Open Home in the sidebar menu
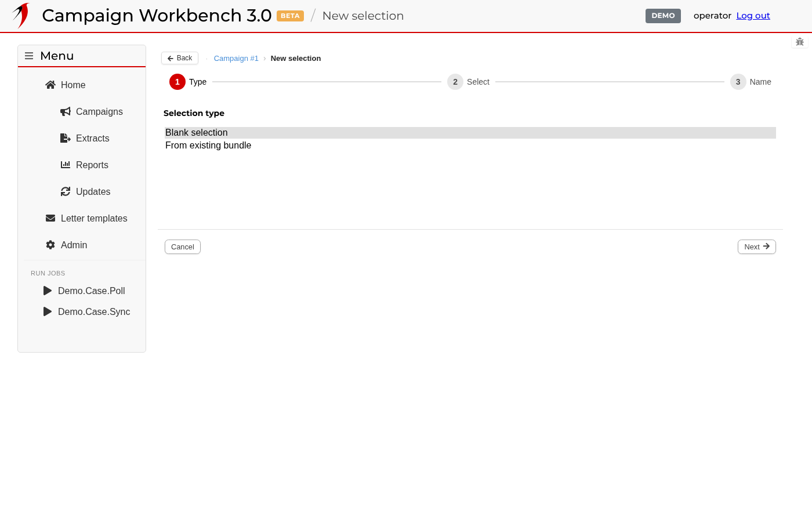812x522 pixels. tap(73, 85)
